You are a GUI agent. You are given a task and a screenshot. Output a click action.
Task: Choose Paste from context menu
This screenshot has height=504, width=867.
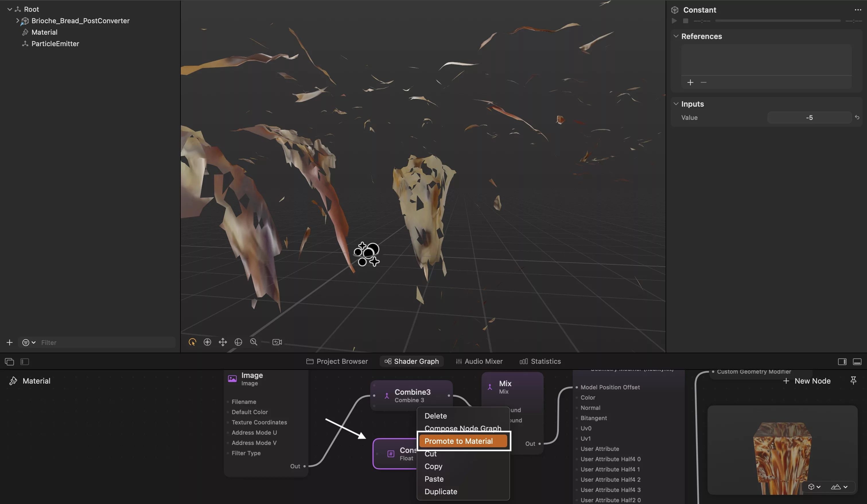coord(463,479)
